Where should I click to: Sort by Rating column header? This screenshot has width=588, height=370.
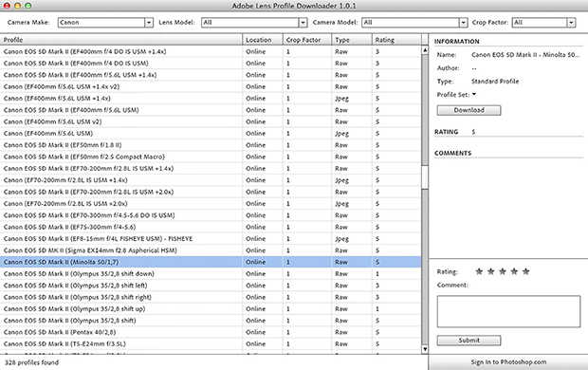(x=396, y=40)
